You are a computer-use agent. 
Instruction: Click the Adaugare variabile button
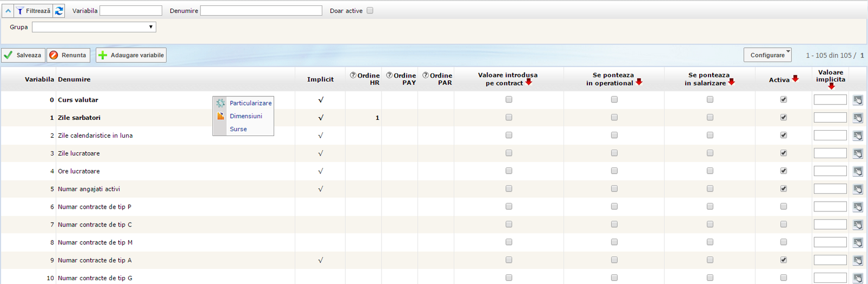click(131, 55)
